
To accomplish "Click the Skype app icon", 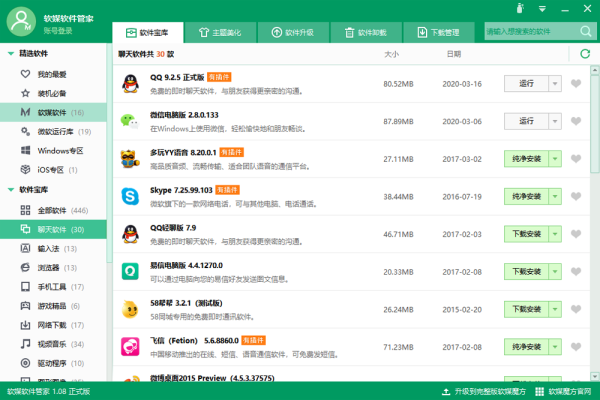I will (130, 196).
